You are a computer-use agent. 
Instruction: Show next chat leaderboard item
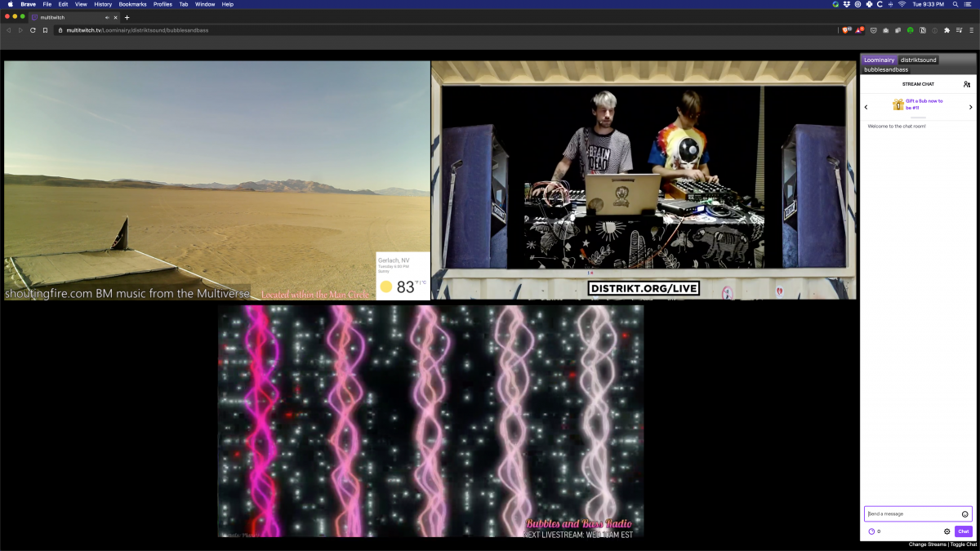pos(971,107)
